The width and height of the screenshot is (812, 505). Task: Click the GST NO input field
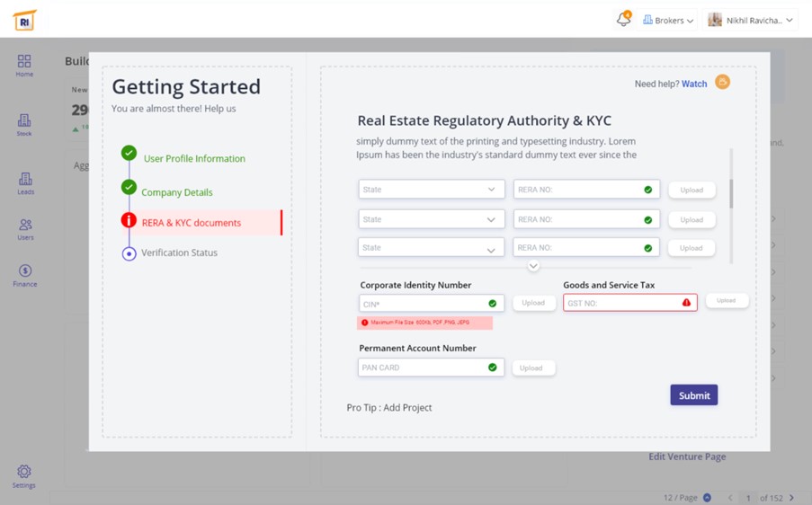click(x=622, y=304)
